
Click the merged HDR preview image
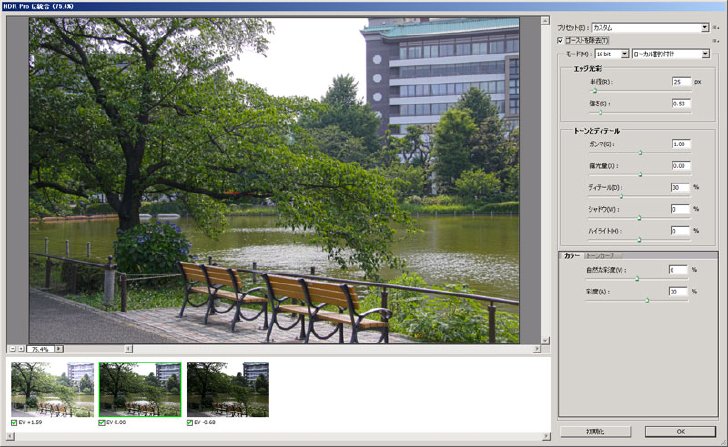coord(274,181)
